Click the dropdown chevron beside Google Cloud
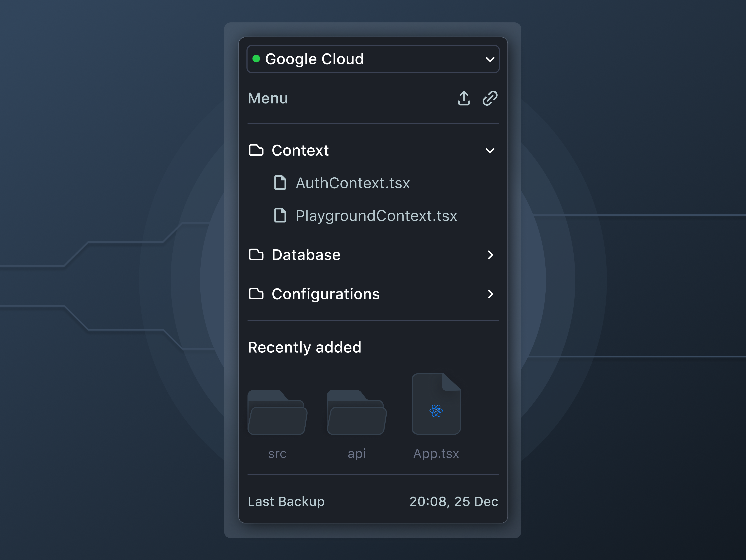This screenshot has height=560, width=746. (x=490, y=59)
